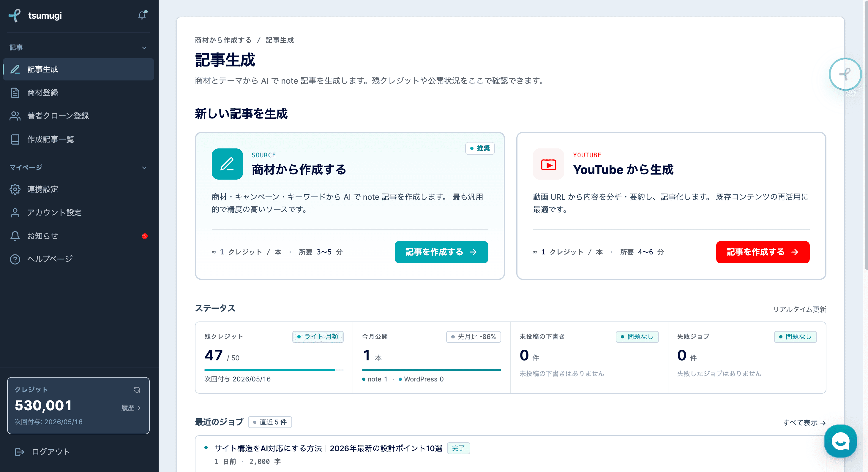
Task: Open 著者クローン登録 in the sidebar
Action: pos(78,116)
